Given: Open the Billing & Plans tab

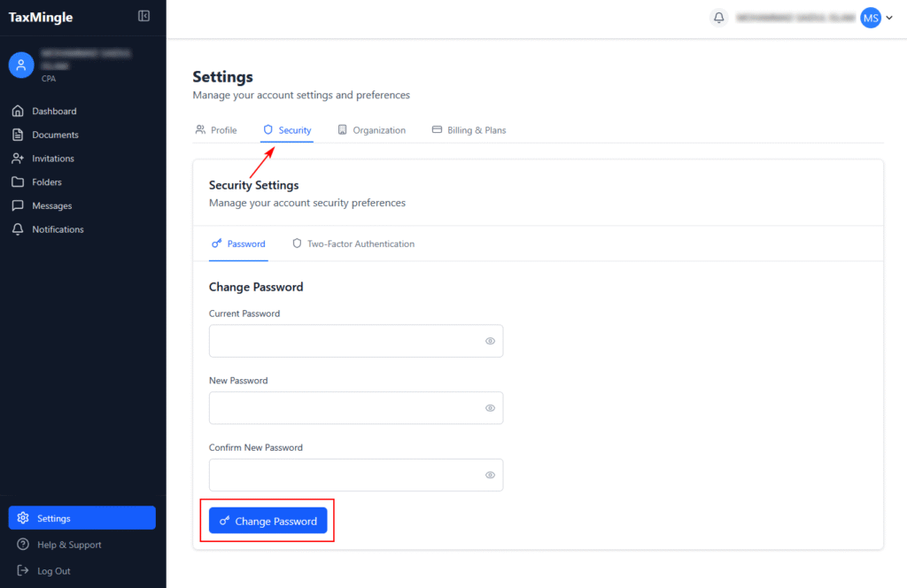Looking at the screenshot, I should 469,130.
